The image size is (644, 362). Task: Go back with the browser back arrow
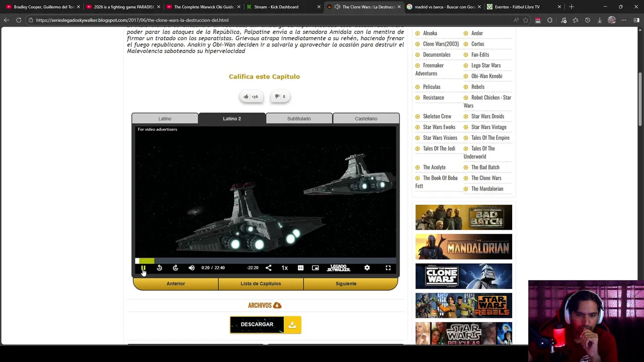click(x=7, y=20)
